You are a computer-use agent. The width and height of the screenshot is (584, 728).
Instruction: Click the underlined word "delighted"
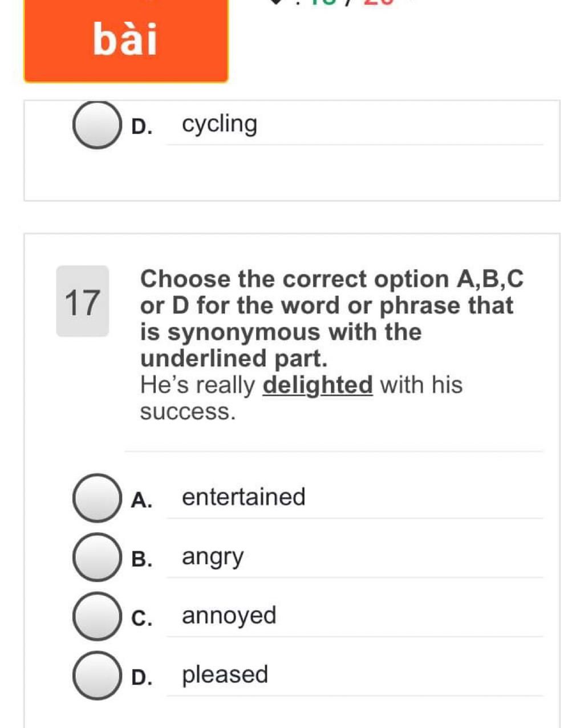coord(318,385)
